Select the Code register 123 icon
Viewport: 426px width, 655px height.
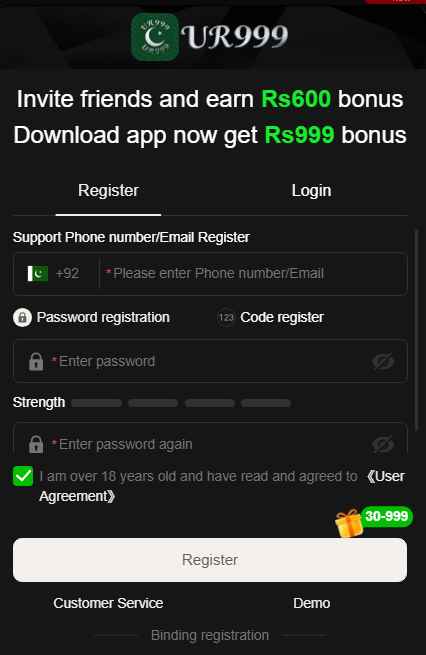coord(226,317)
